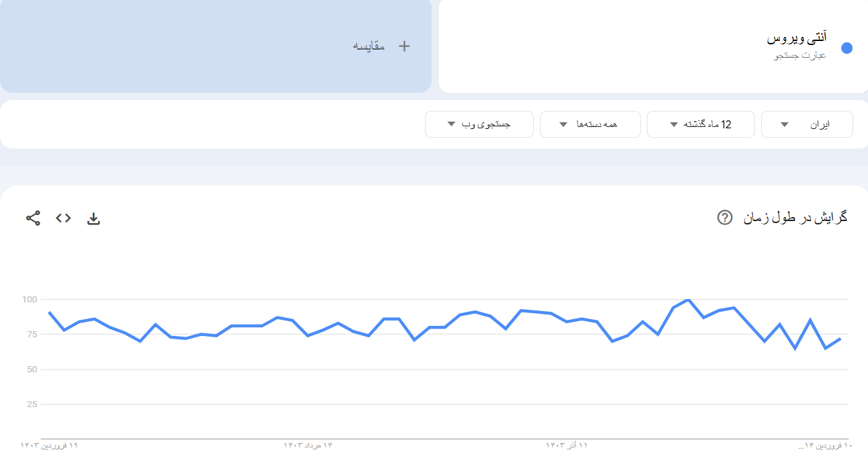Click the blue dot beside آنتی ویروس
The height and width of the screenshot is (471, 868).
point(846,48)
